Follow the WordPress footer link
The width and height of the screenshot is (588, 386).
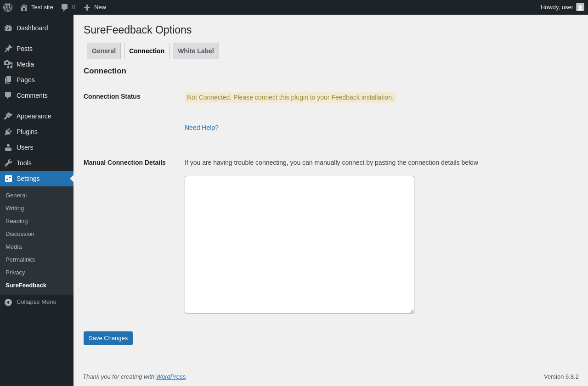[x=171, y=376]
